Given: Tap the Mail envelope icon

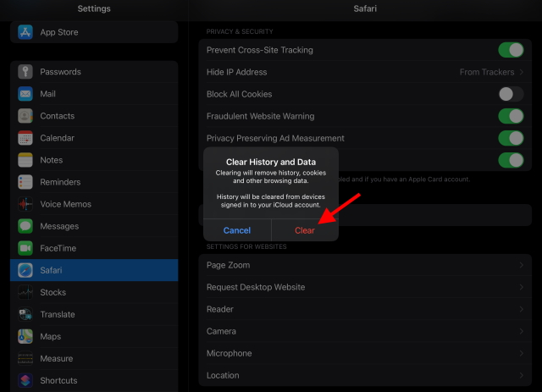Looking at the screenshot, I should click(25, 94).
